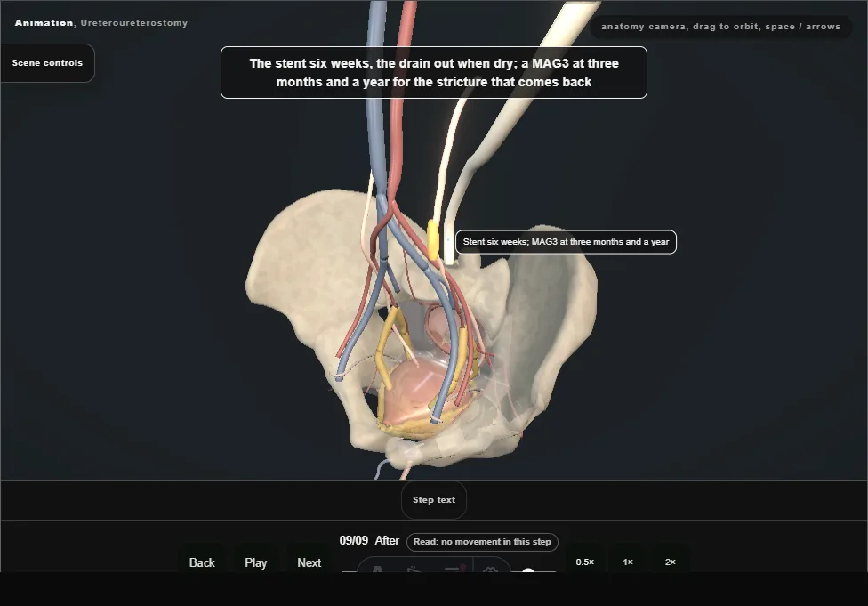Click the 'After' step name
The height and width of the screenshot is (606, 868).
387,541
